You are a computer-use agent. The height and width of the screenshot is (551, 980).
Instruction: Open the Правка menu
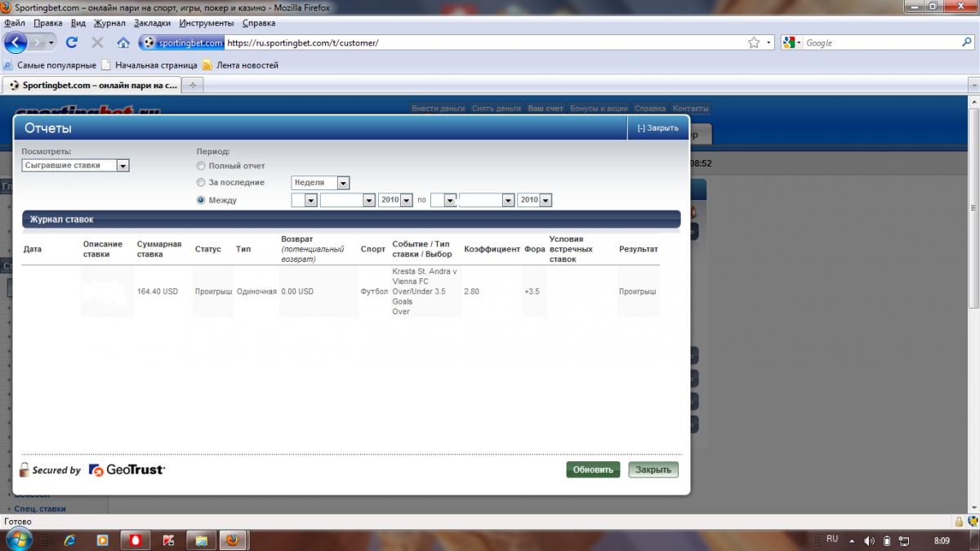[x=48, y=23]
